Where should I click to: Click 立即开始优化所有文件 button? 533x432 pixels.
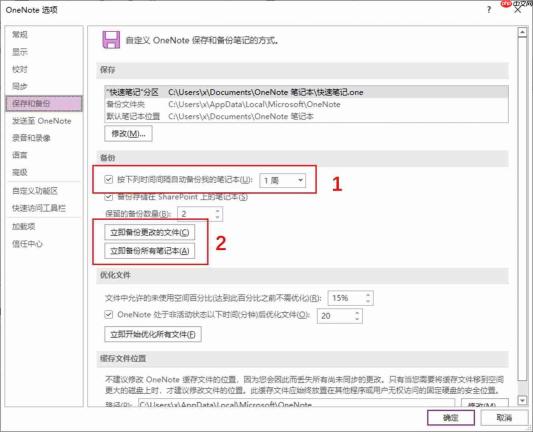pos(153,334)
